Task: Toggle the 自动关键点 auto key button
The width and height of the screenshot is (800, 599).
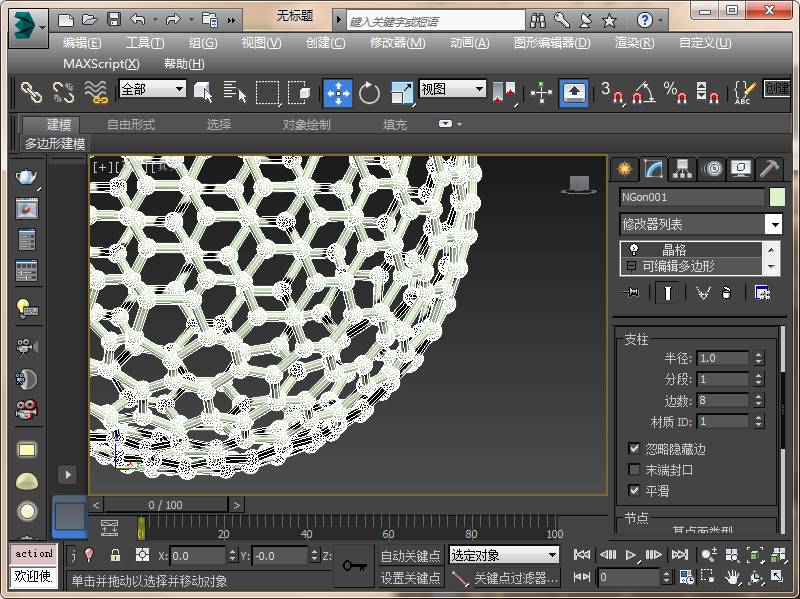Action: point(411,556)
